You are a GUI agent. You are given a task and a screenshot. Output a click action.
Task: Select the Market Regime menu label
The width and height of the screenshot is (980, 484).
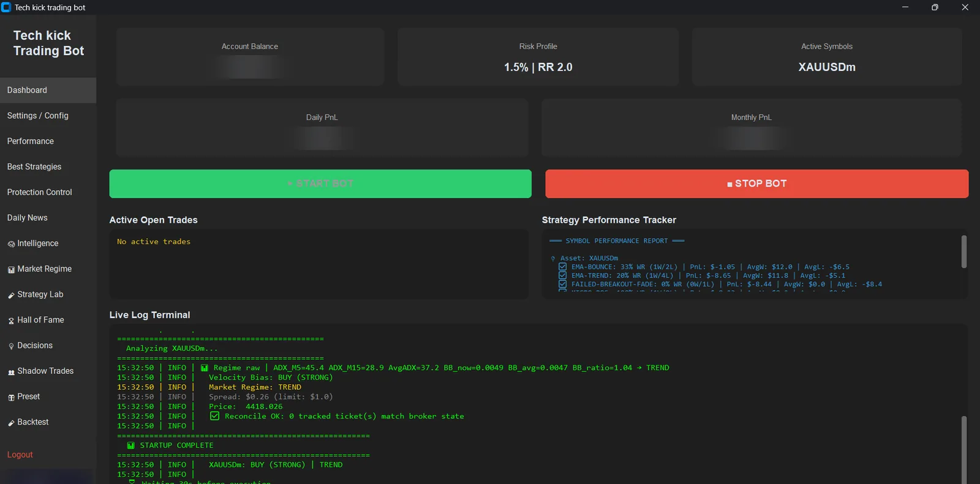(45, 269)
